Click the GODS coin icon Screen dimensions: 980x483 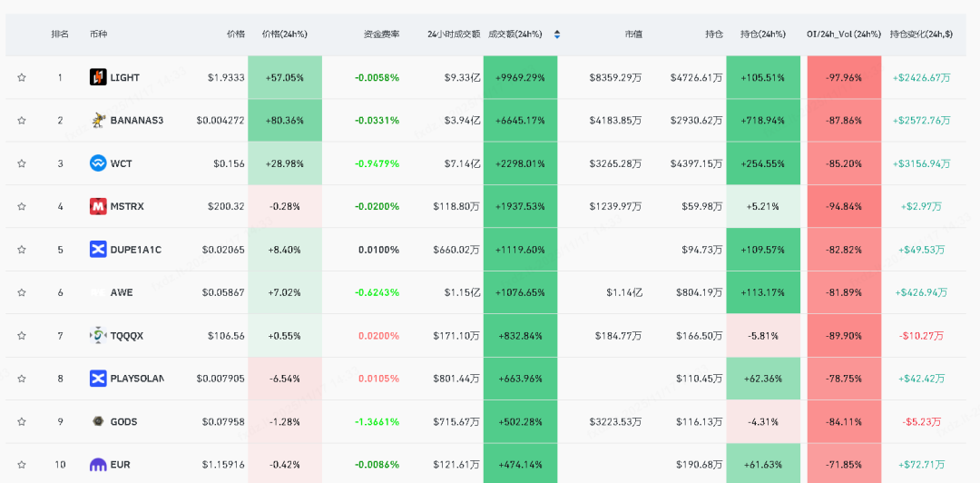[98, 421]
